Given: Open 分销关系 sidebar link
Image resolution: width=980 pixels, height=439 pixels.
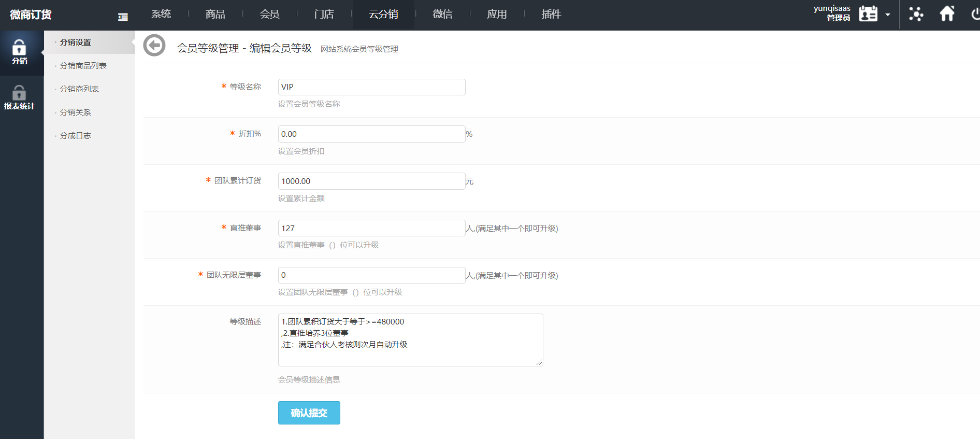Looking at the screenshot, I should click(x=75, y=112).
